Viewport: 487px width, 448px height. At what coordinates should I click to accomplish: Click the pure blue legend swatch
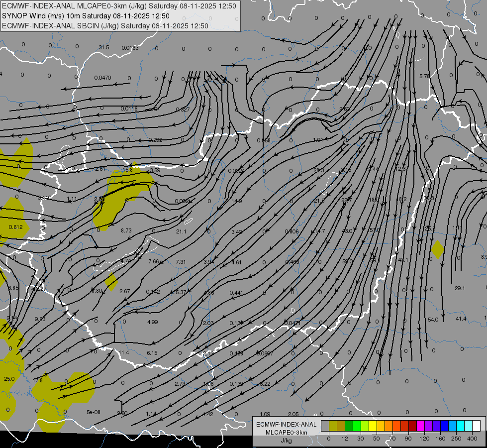pos(445,426)
